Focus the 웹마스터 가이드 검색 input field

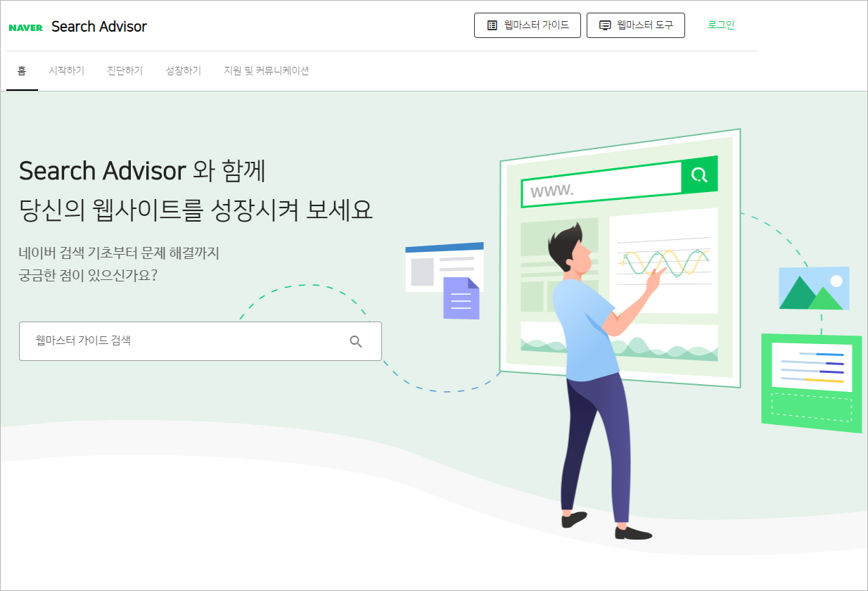coord(200,341)
